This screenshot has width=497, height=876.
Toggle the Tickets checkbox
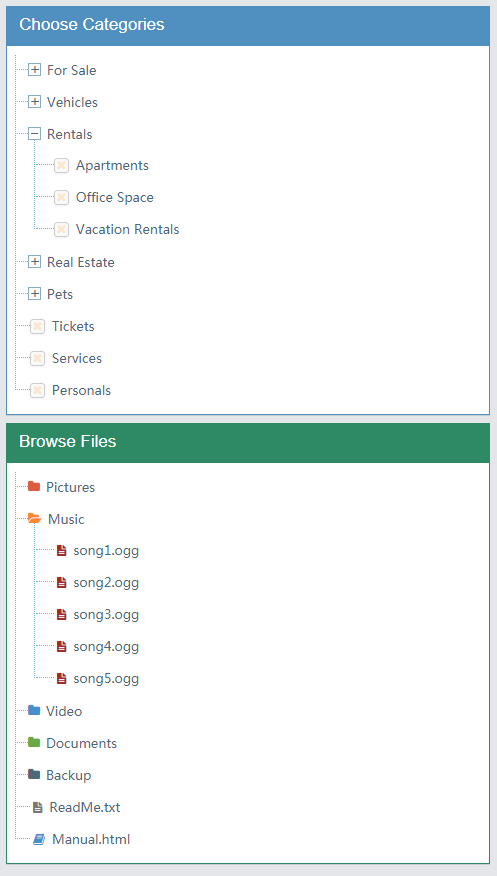37,326
